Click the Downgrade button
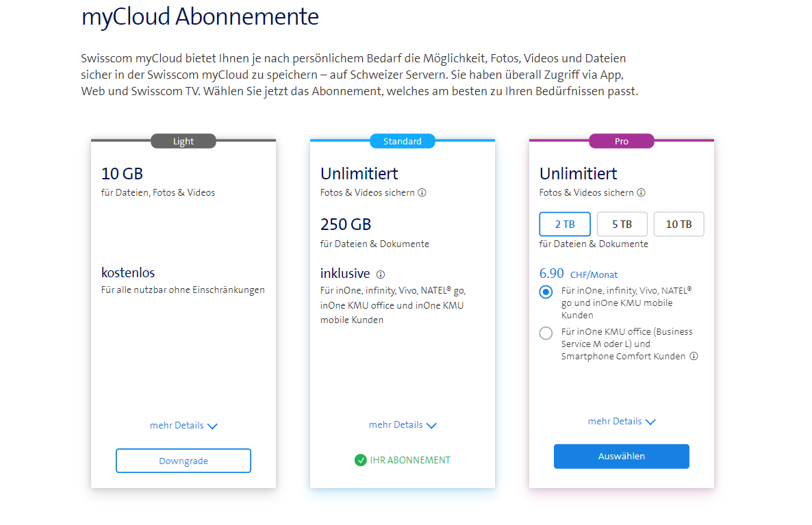Screen dimensions: 812x525 point(183,461)
